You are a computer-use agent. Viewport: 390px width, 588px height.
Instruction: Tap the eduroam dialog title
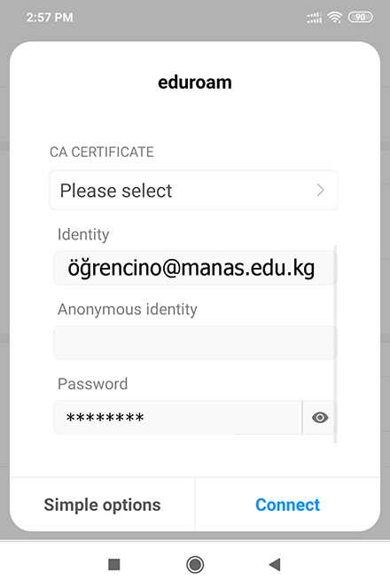[195, 82]
